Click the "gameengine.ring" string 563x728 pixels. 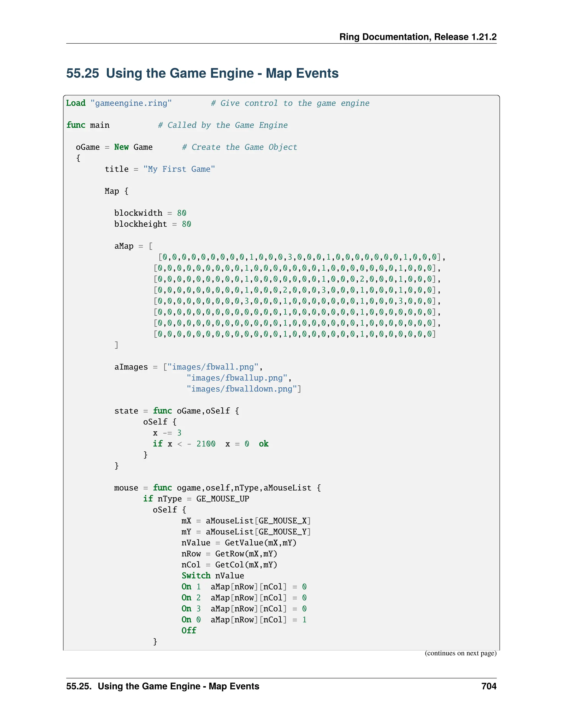point(131,103)
